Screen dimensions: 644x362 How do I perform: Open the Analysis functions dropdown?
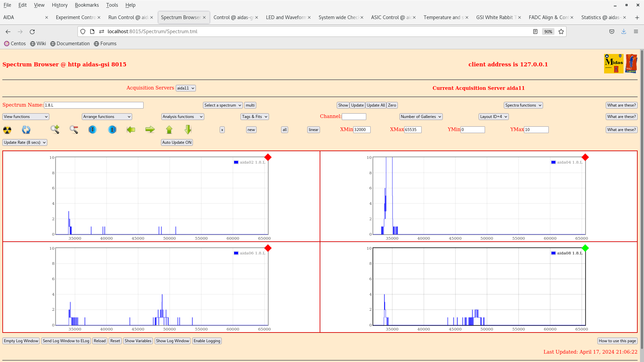(x=182, y=117)
